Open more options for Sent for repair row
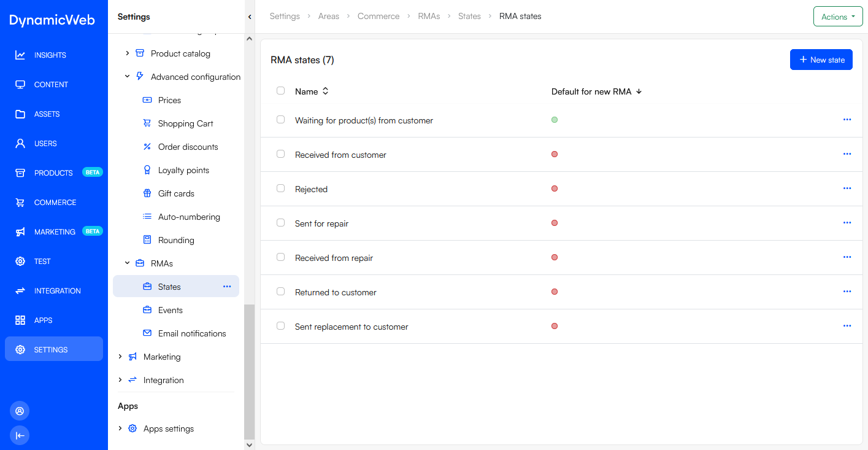This screenshot has height=450, width=868. (x=847, y=223)
